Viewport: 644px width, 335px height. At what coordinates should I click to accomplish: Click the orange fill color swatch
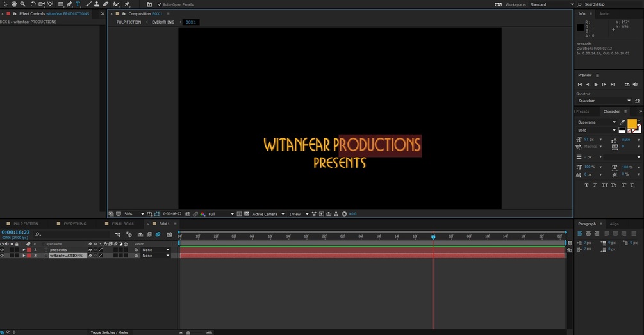[x=632, y=124]
